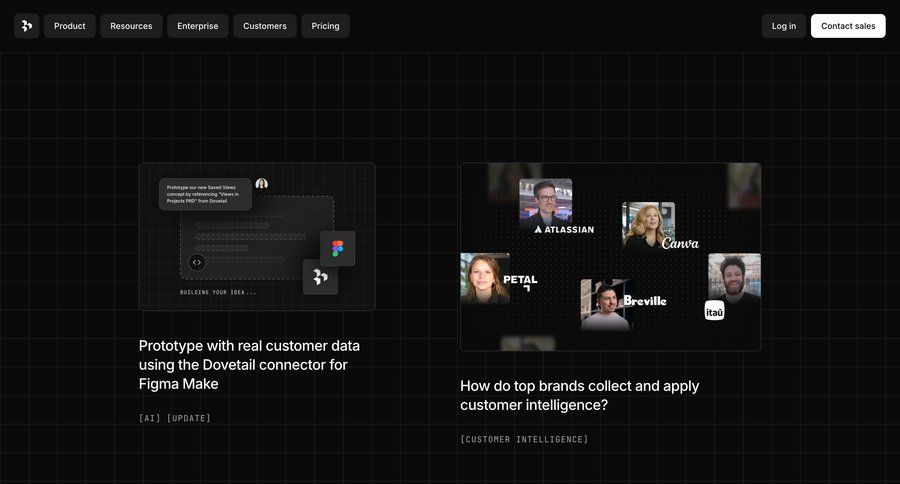Click the "Prototype our new Saved Views" prompt bubble
Screen dimensions: 900x484
coord(205,194)
